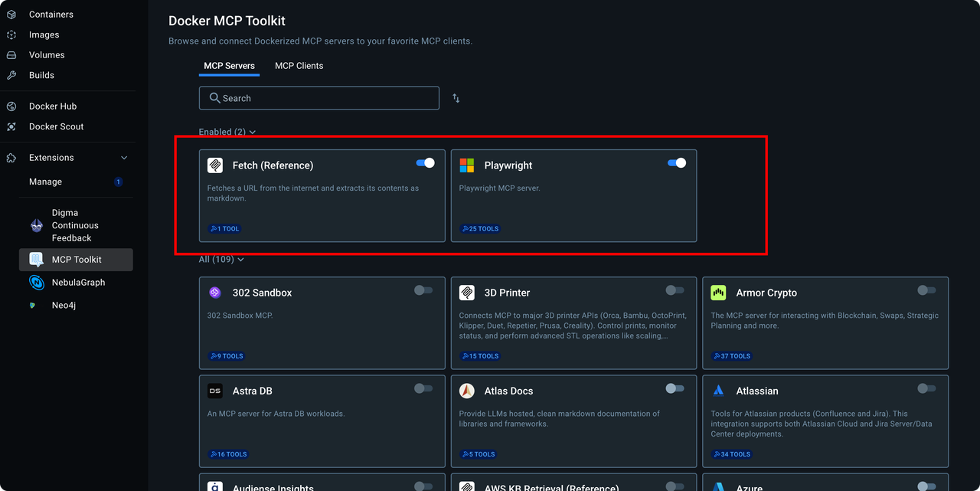
Task: Switch to the MCP Servers tab
Action: (230, 66)
